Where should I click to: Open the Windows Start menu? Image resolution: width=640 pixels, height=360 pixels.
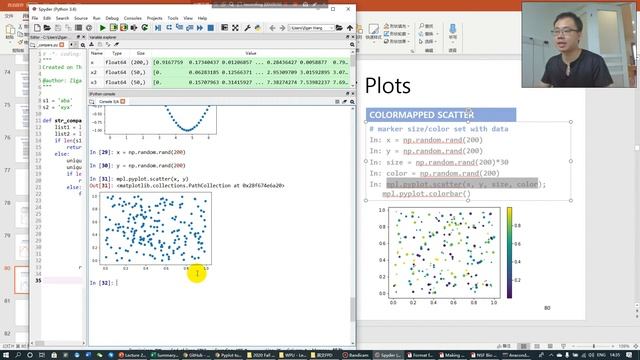click(x=6, y=355)
